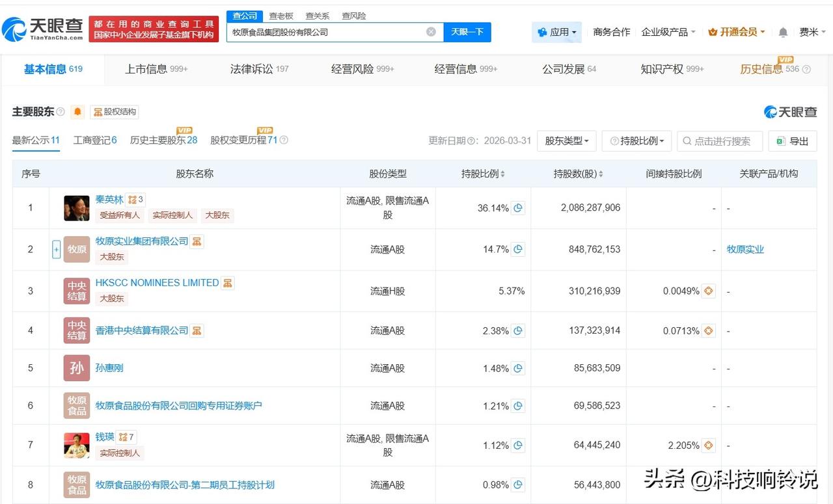Open the notification bell in header

coord(783,32)
